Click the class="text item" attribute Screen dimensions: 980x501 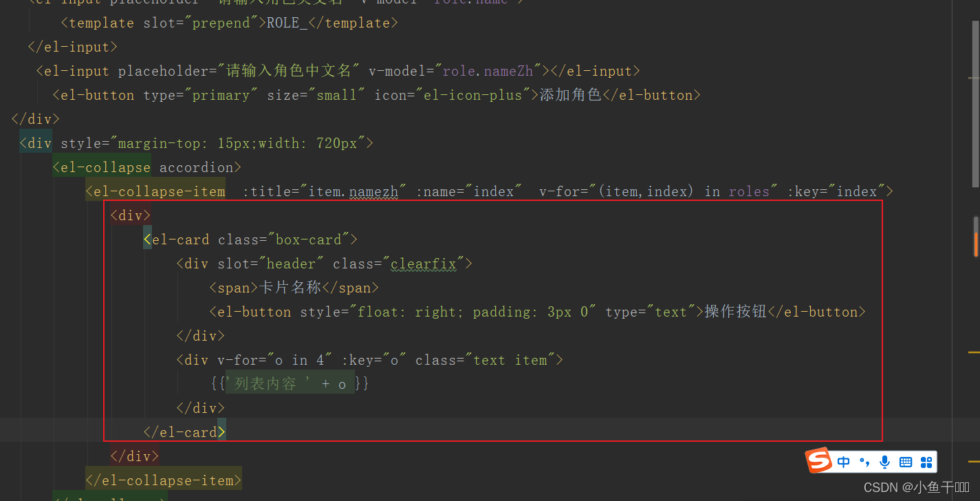pos(486,360)
